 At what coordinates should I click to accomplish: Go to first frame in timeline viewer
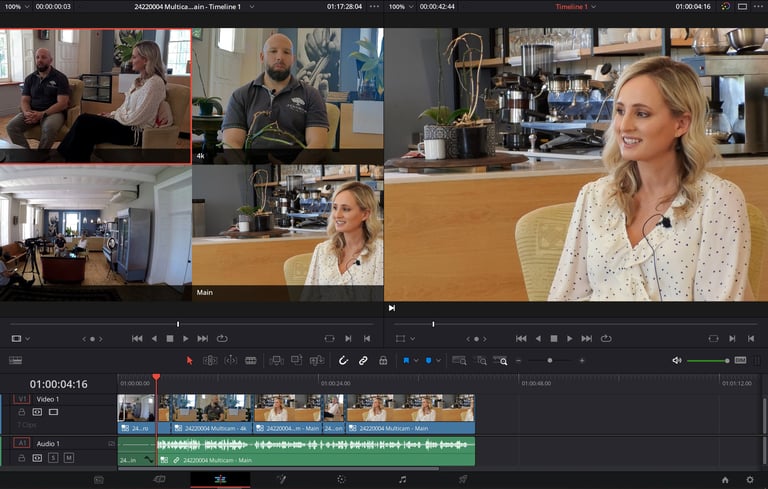(x=521, y=339)
